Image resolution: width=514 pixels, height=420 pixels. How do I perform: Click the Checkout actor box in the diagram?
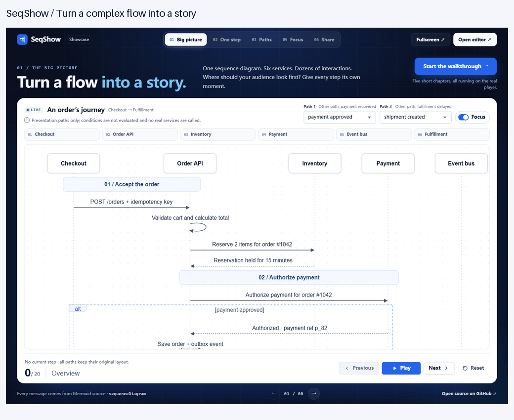[x=74, y=163]
